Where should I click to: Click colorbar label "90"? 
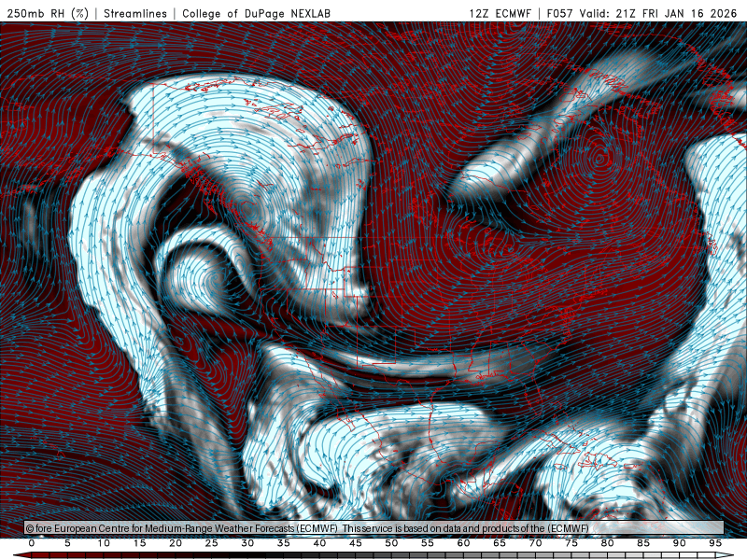(680, 543)
